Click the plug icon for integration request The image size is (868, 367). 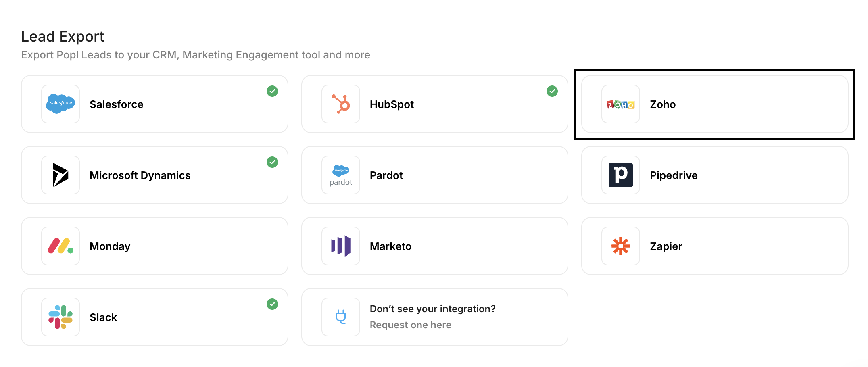(341, 317)
